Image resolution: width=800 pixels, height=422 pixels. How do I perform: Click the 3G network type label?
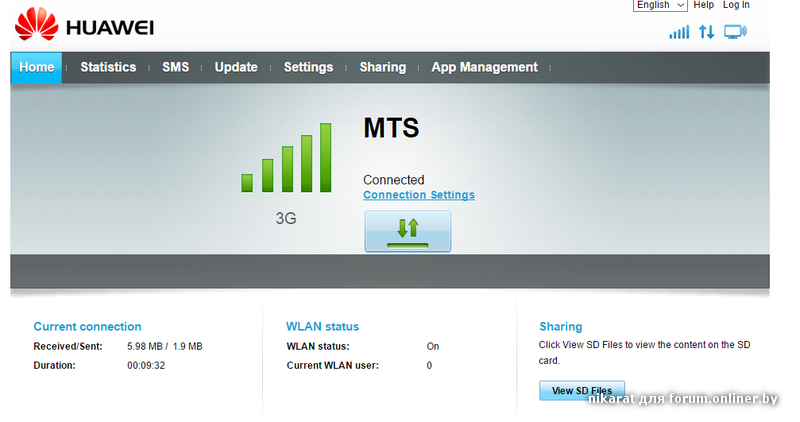pyautogui.click(x=286, y=218)
